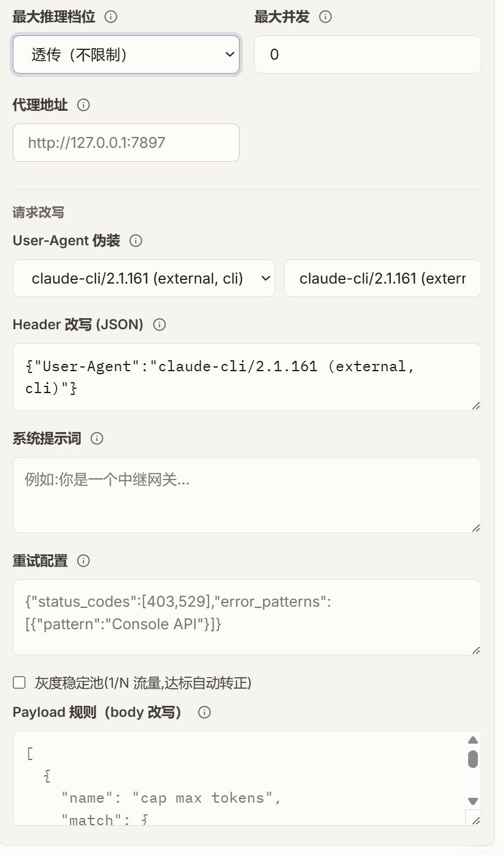Enable 灰度稳定池 checkbox

(19, 682)
